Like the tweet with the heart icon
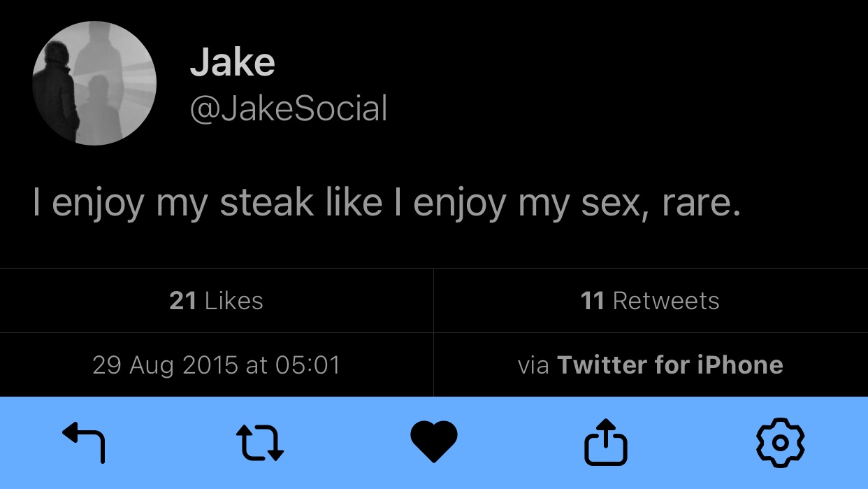Screen dimensions: 868x489 [433, 442]
